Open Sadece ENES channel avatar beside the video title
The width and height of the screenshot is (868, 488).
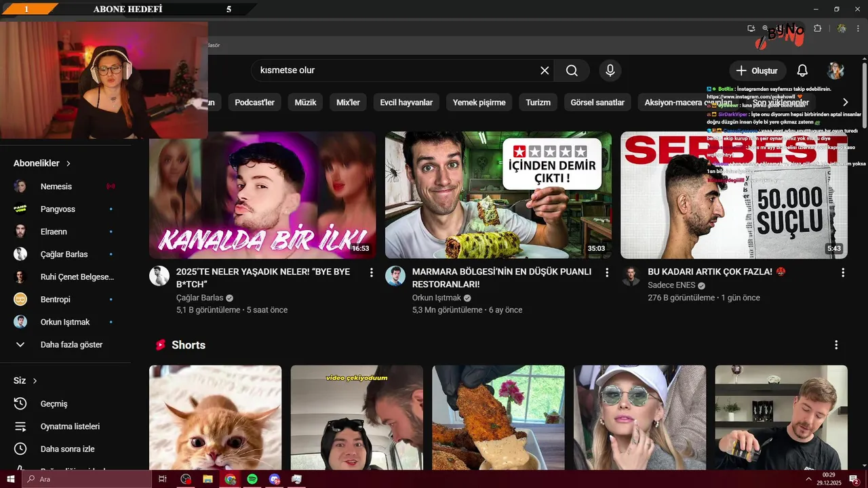point(631,276)
